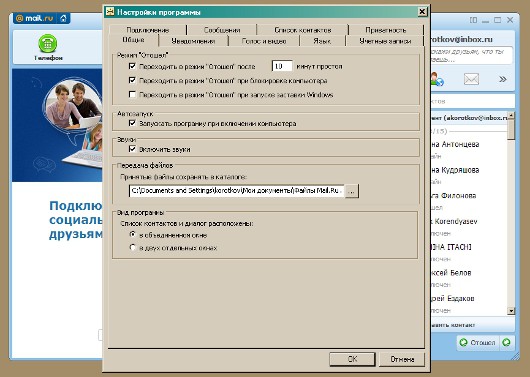
Task: Open the Приватность tab
Action: point(386,30)
